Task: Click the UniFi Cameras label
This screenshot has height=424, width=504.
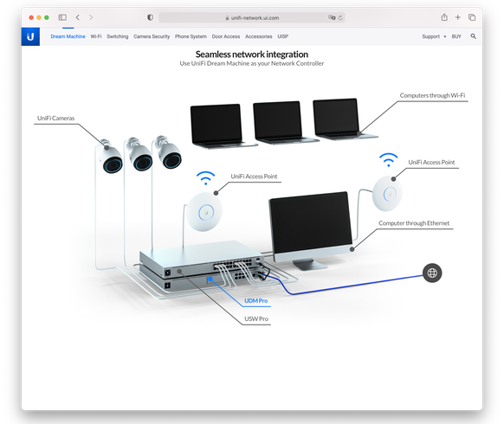Action: [x=55, y=119]
